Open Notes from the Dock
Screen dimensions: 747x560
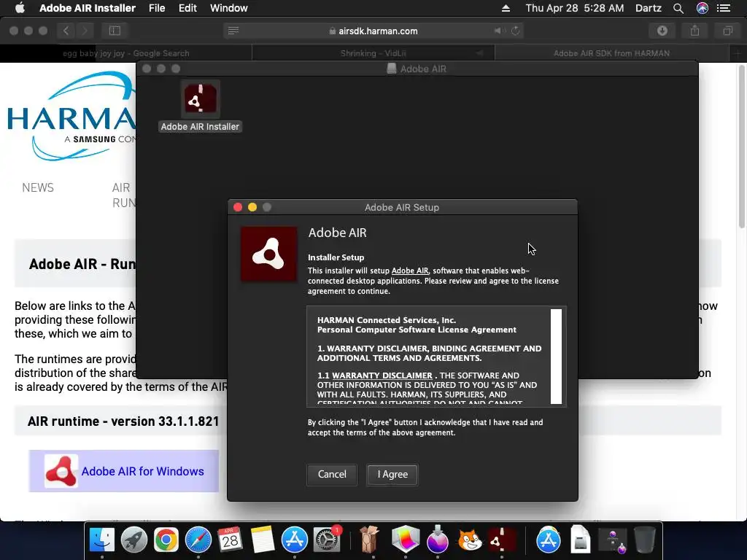click(262, 540)
